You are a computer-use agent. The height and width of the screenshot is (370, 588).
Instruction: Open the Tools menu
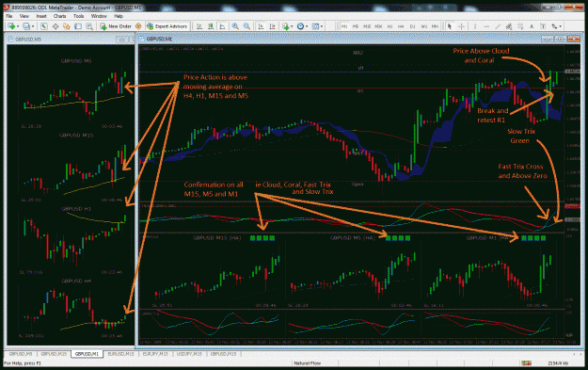78,16
